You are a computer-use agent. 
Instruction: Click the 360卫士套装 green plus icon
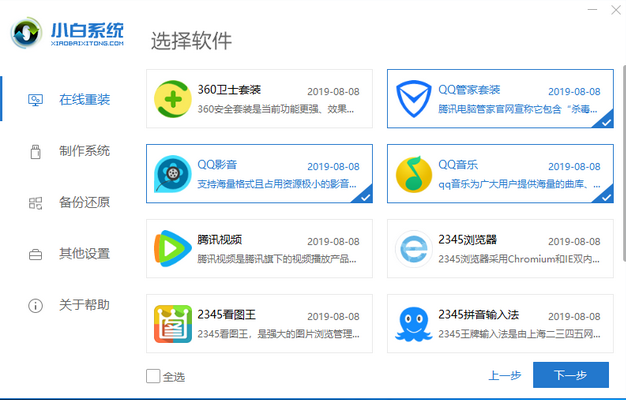click(173, 99)
